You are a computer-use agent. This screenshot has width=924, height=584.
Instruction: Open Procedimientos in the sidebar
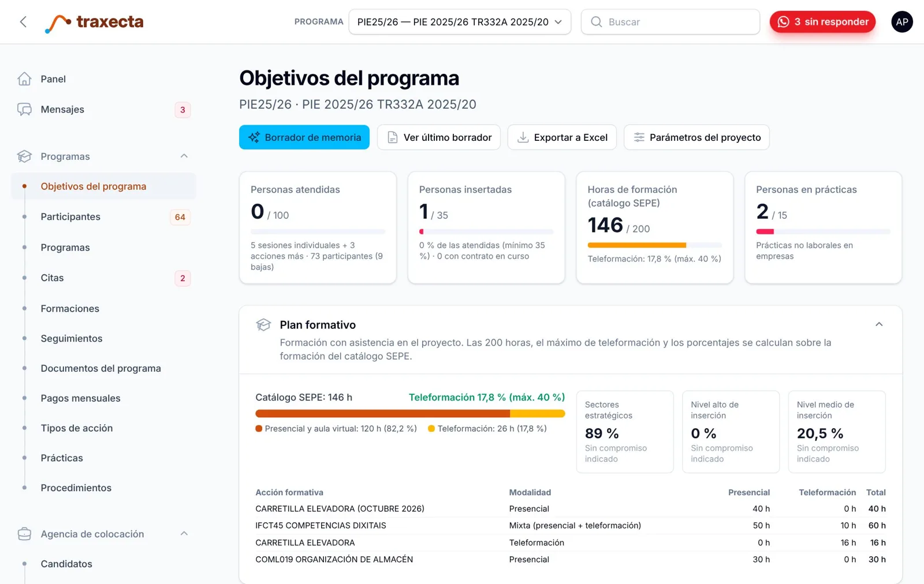(104, 488)
